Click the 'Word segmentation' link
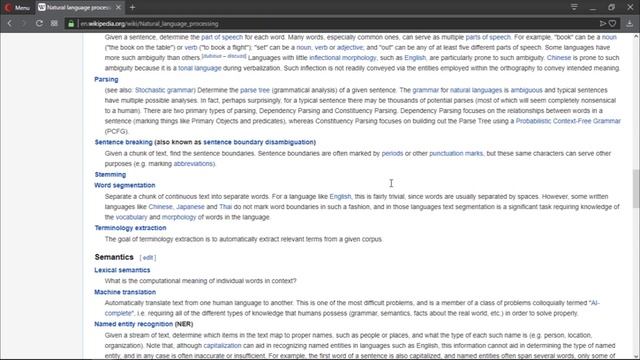 (124, 185)
